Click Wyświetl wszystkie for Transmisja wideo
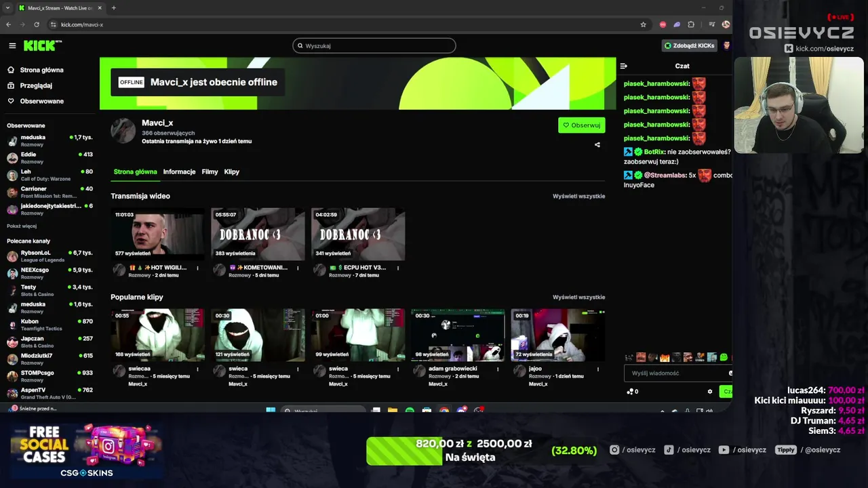The height and width of the screenshot is (488, 868). (x=578, y=196)
